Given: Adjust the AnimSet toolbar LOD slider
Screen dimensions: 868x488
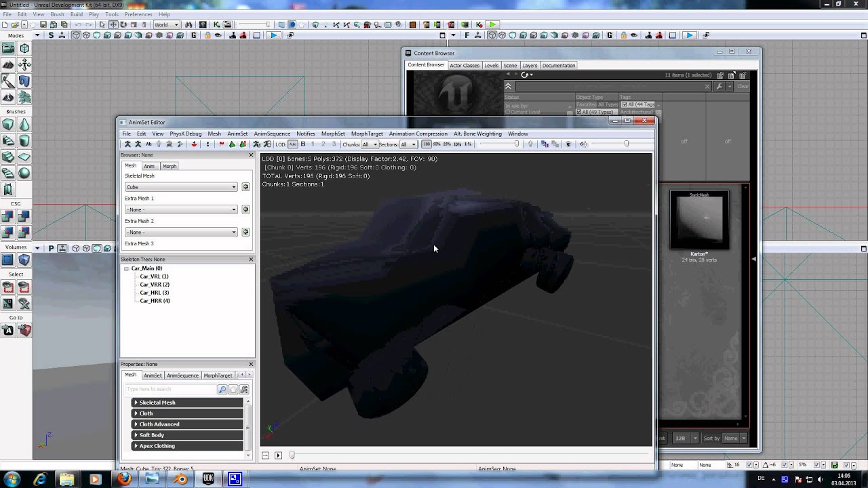Looking at the screenshot, I should (x=517, y=144).
